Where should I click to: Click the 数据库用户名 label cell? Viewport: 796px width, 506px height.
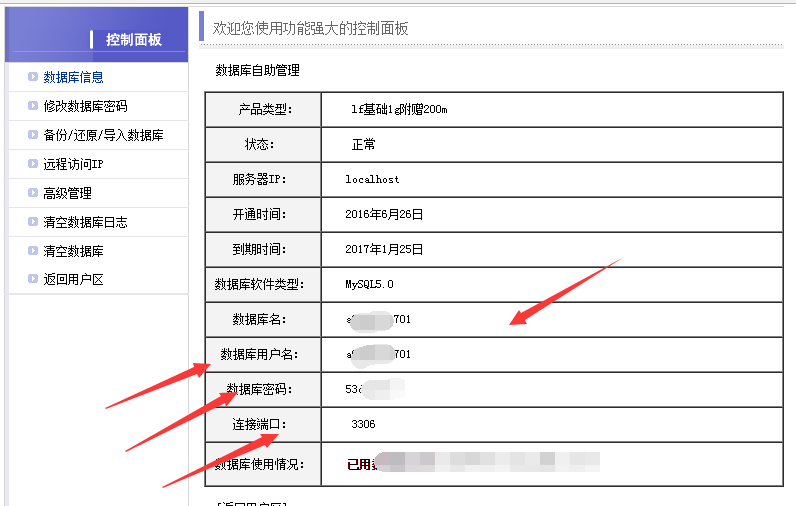coord(263,355)
